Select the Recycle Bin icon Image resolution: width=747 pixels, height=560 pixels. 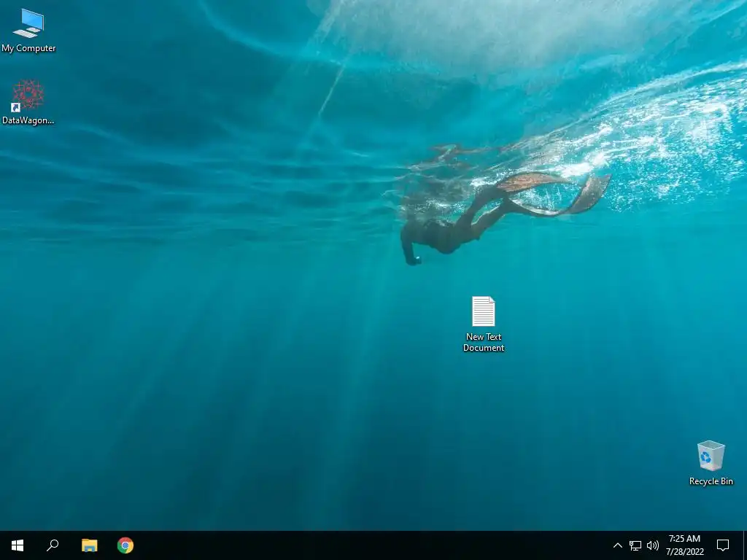click(711, 463)
